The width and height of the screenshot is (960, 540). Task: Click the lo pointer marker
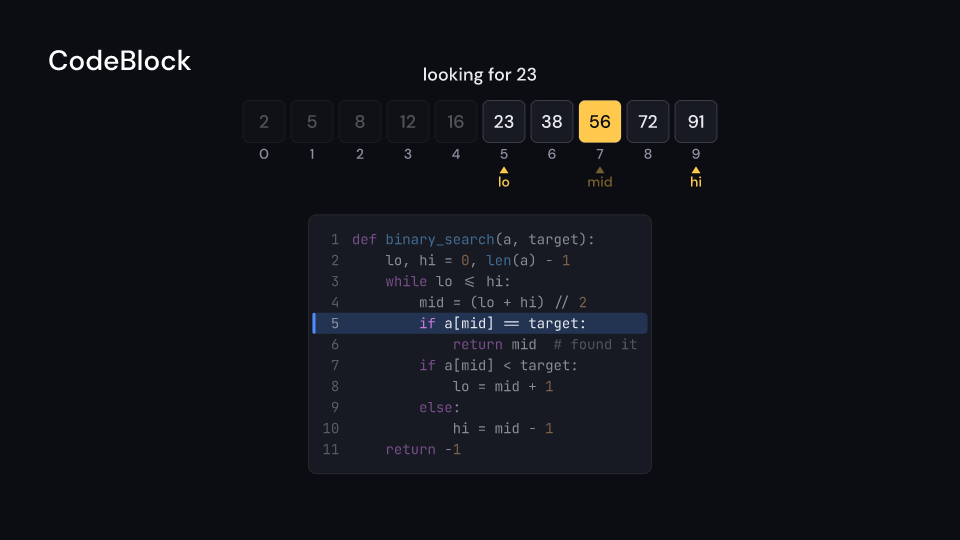(x=504, y=178)
